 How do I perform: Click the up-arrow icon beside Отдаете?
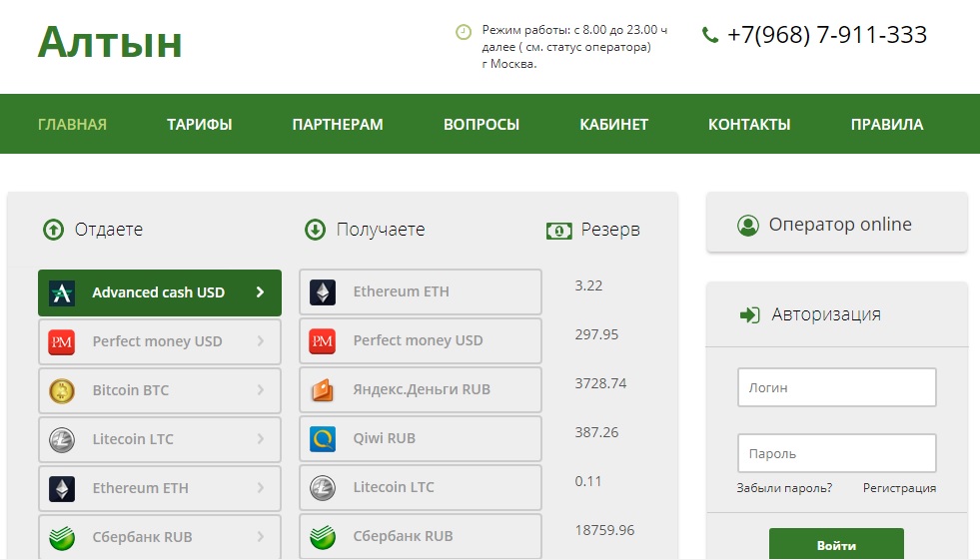(x=53, y=230)
